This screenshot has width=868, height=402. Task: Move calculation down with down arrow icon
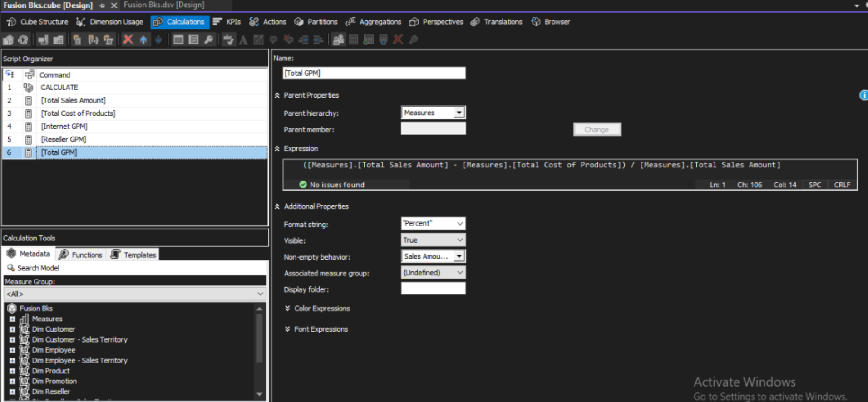158,40
